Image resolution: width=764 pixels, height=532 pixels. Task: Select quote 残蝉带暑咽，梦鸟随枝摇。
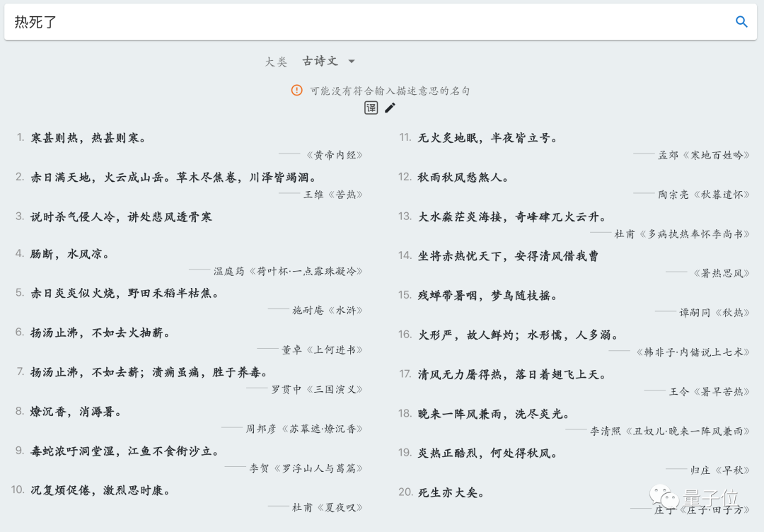487,296
